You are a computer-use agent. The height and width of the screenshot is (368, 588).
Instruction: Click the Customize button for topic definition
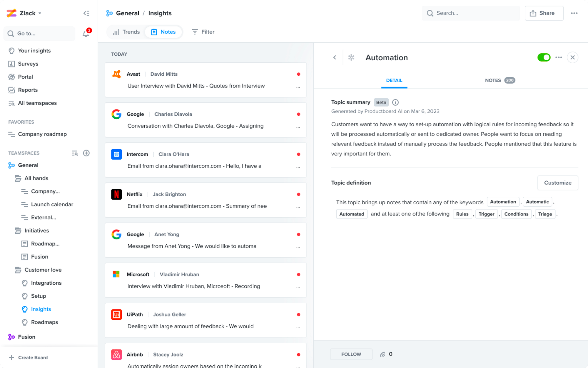coord(557,183)
